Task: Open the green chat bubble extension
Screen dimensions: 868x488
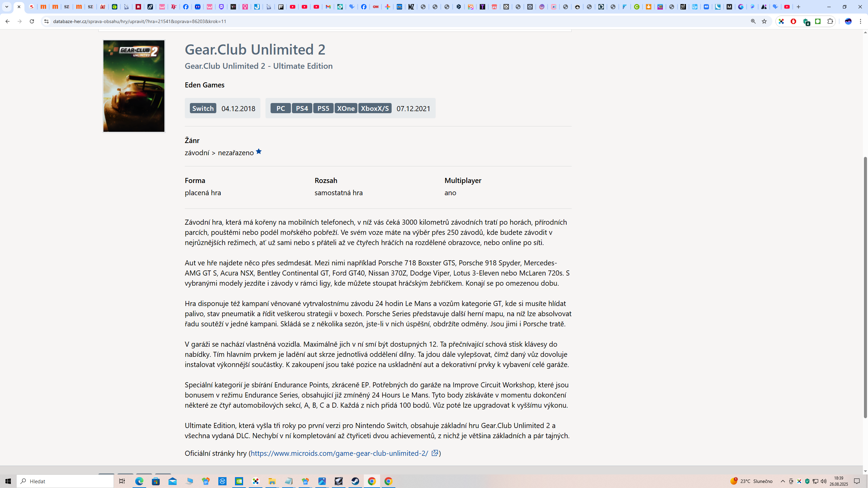Action: 818,21
